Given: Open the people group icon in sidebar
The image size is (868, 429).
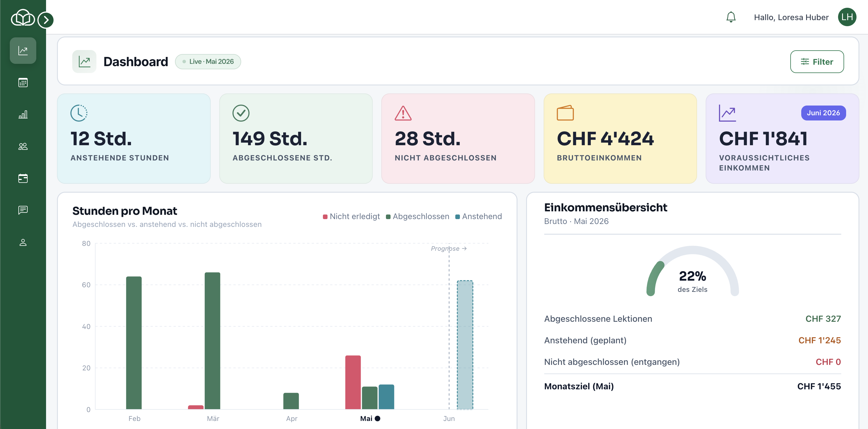Looking at the screenshot, I should point(23,146).
